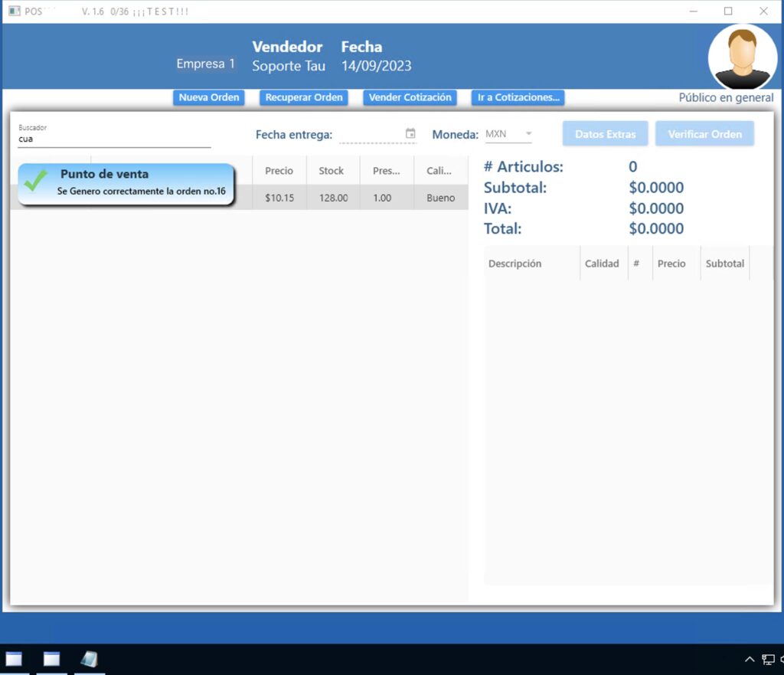The image size is (784, 675).
Task: Click the network icon in system tray
Action: pyautogui.click(x=768, y=659)
